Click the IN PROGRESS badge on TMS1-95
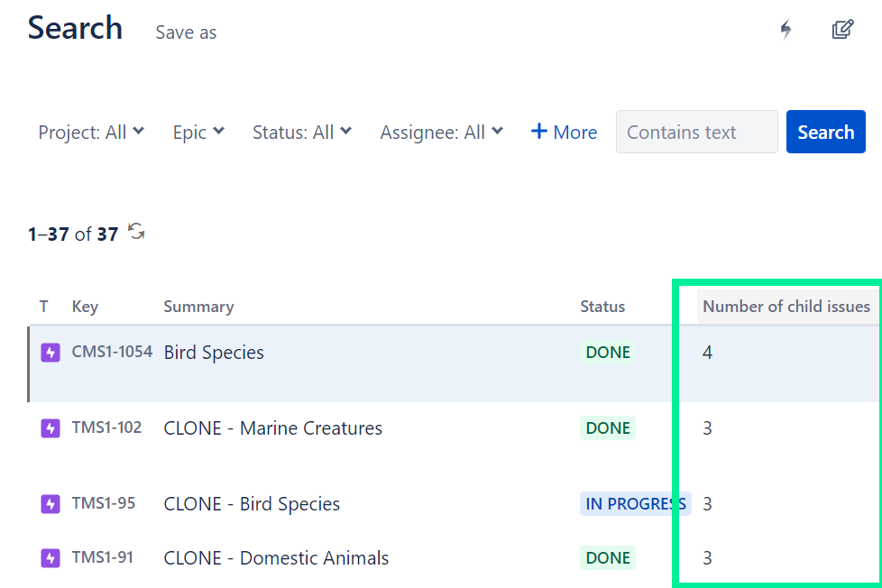Screen dimensions: 882x588 point(635,503)
